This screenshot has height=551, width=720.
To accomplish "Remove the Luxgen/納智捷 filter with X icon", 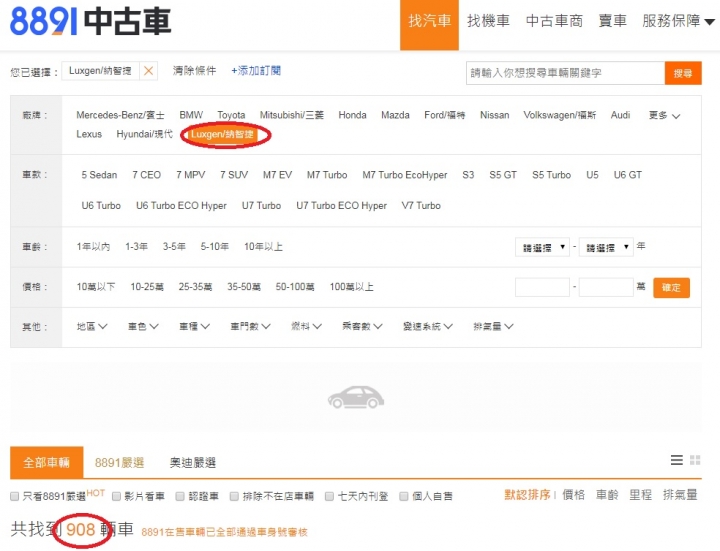I will [x=148, y=71].
